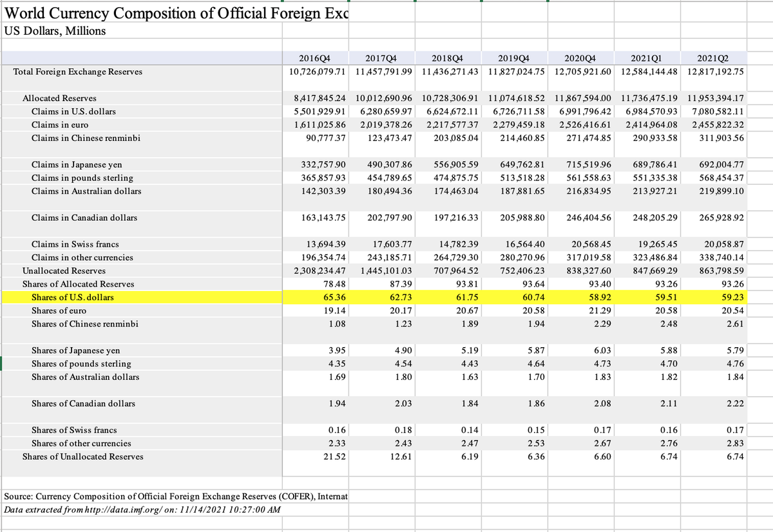Select cell value 7,080,582.11
This screenshot has width=773, height=532.
(718, 111)
